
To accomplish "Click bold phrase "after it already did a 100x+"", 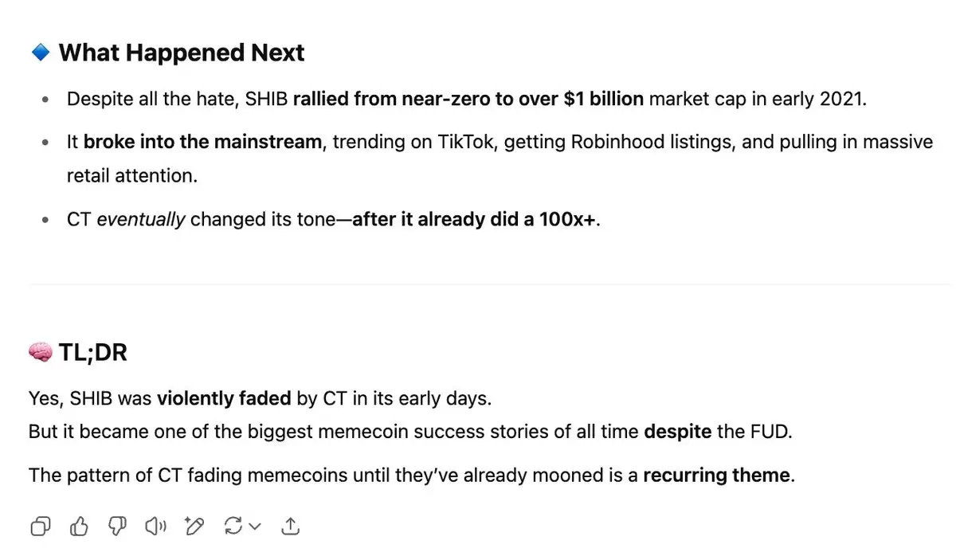I will click(x=474, y=219).
